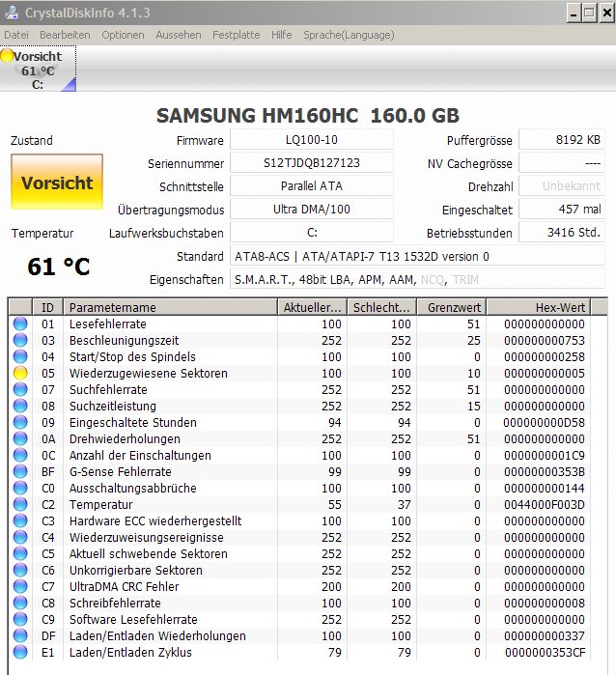Image resolution: width=616 pixels, height=675 pixels.
Task: Click the yellow Vorsicht health status button
Action: point(57,182)
